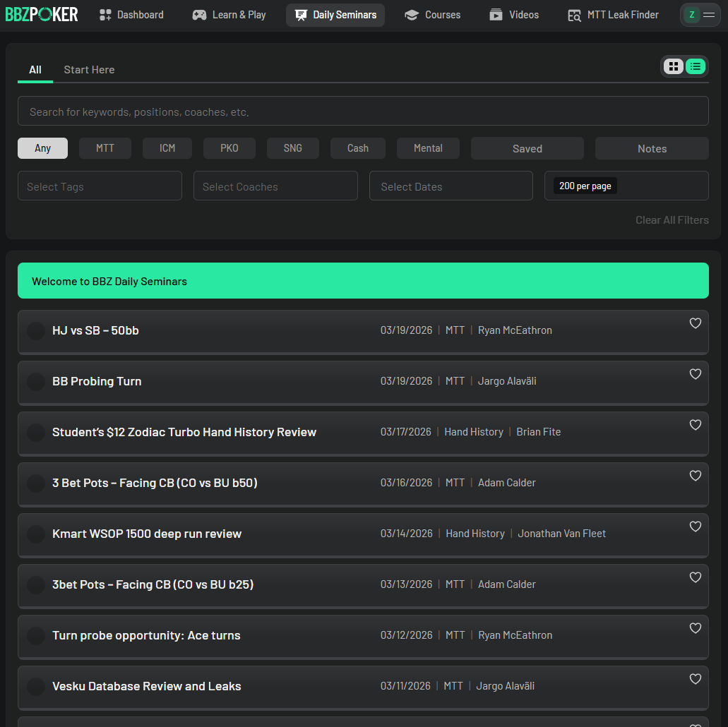The image size is (728, 727).
Task: Click heart icon on BB Probing Turn
Action: pyautogui.click(x=695, y=374)
